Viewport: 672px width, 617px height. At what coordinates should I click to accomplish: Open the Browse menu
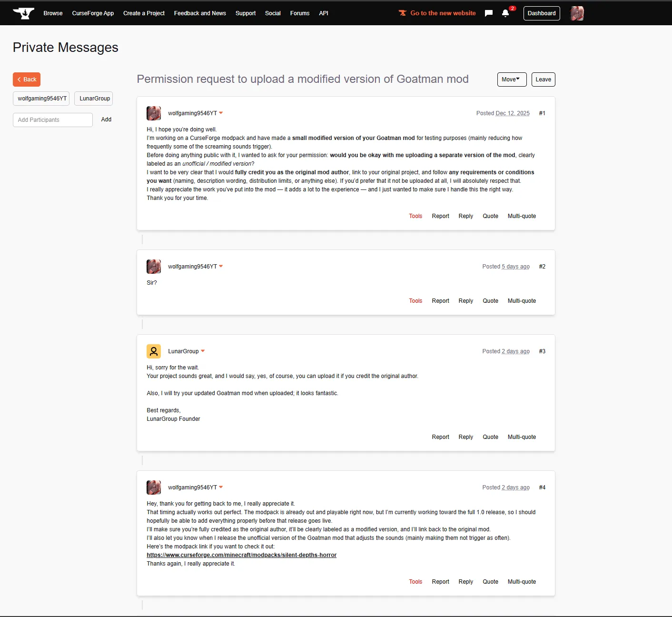click(53, 13)
